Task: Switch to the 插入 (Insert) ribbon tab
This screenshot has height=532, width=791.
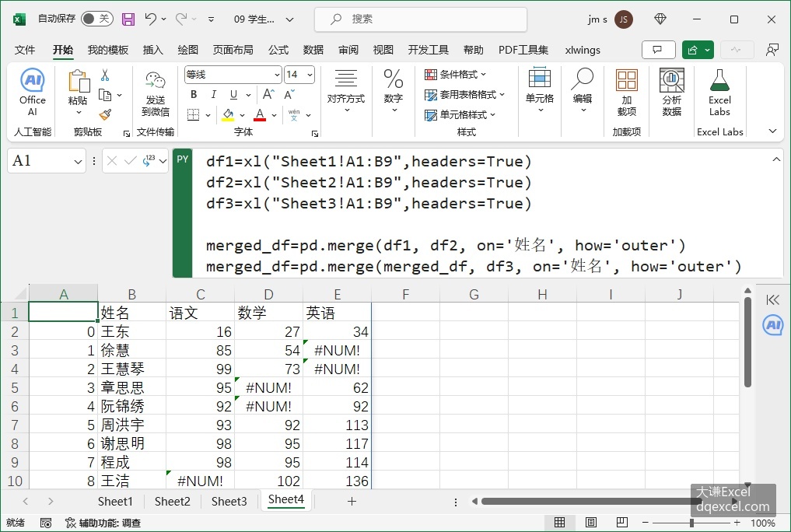Action: point(153,50)
